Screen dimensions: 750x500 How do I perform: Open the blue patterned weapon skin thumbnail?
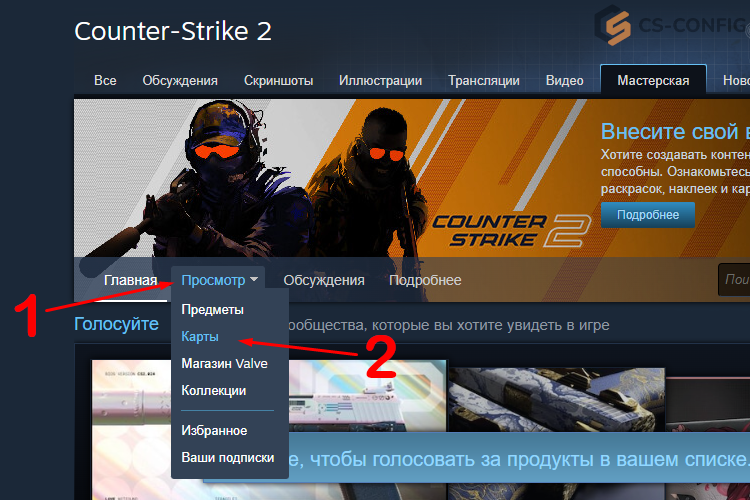556,400
